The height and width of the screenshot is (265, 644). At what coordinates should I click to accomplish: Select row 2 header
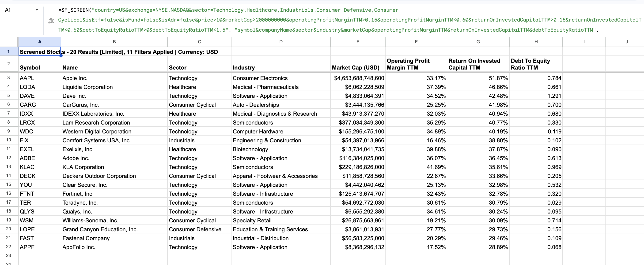pos(8,64)
